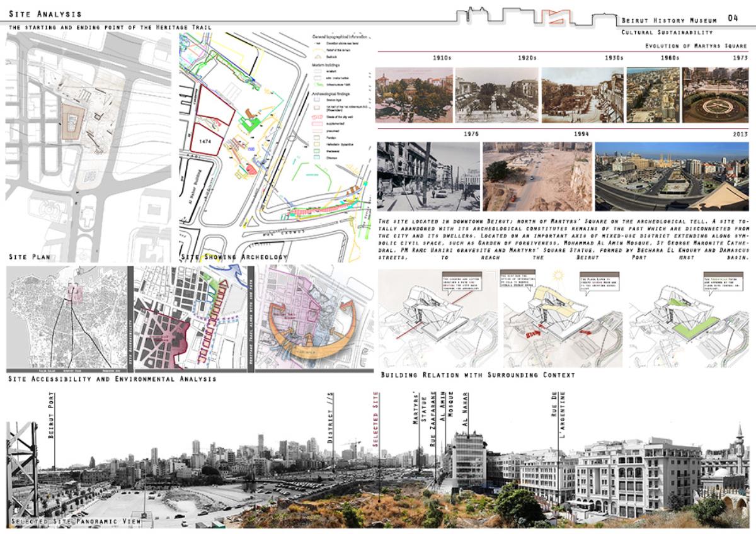Select the 1973 aerial square photograph
This screenshot has height=534, width=756.
point(715,94)
